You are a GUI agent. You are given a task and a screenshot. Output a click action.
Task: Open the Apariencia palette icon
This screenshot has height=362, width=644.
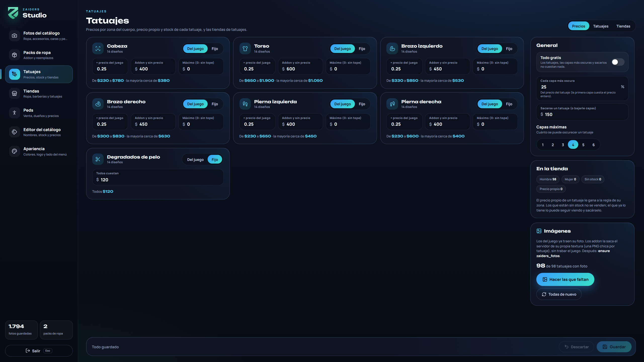click(14, 151)
